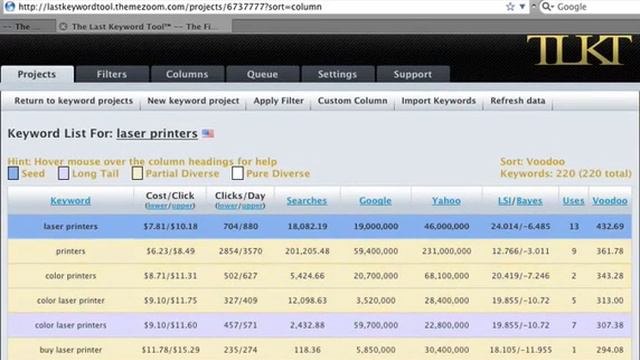Click the Pure Diverse white legend box

[x=238, y=173]
